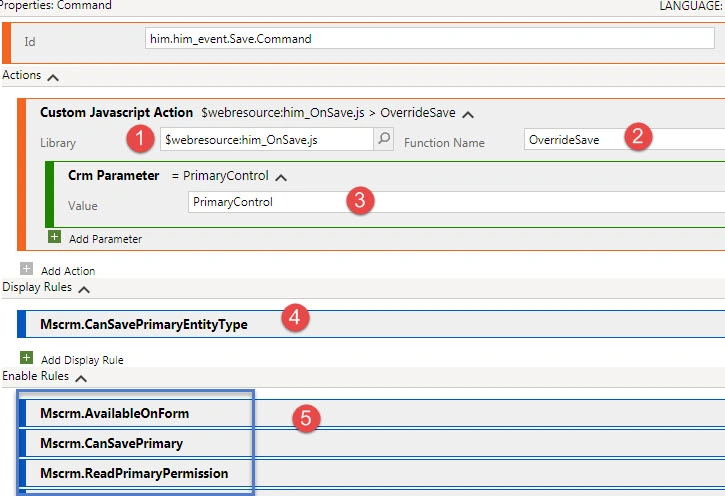Screen dimensions: 725x496
Task: Click the Enable Rules section label
Action: point(36,376)
